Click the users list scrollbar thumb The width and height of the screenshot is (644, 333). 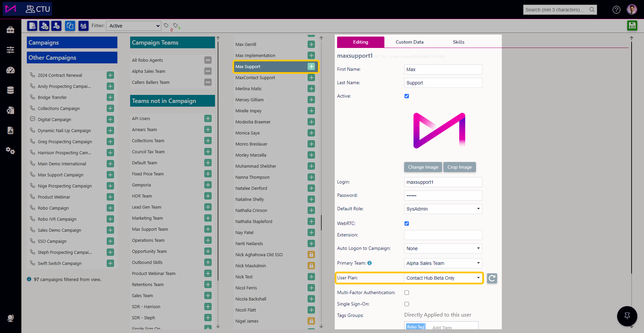(321, 222)
